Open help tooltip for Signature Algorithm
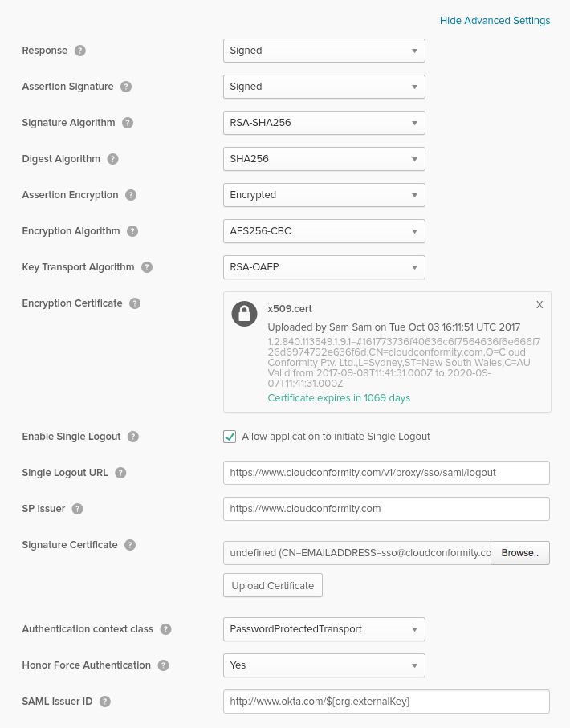Viewport: 570px width, 728px height. click(x=128, y=123)
